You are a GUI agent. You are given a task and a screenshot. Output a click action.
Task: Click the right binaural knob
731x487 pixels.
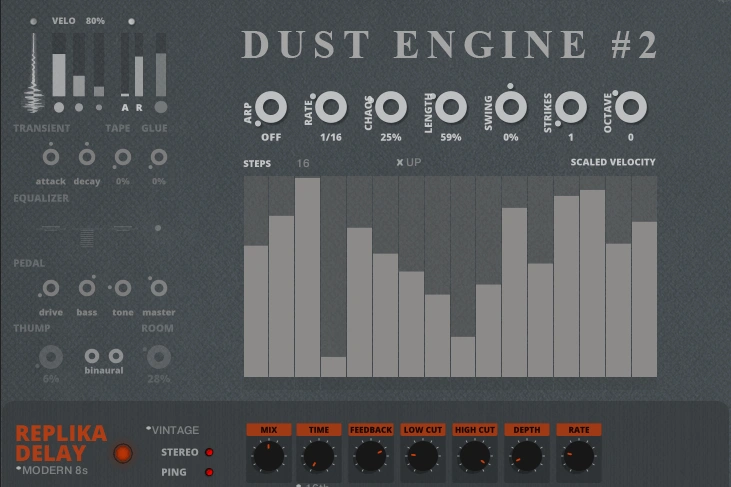pyautogui.click(x=116, y=357)
